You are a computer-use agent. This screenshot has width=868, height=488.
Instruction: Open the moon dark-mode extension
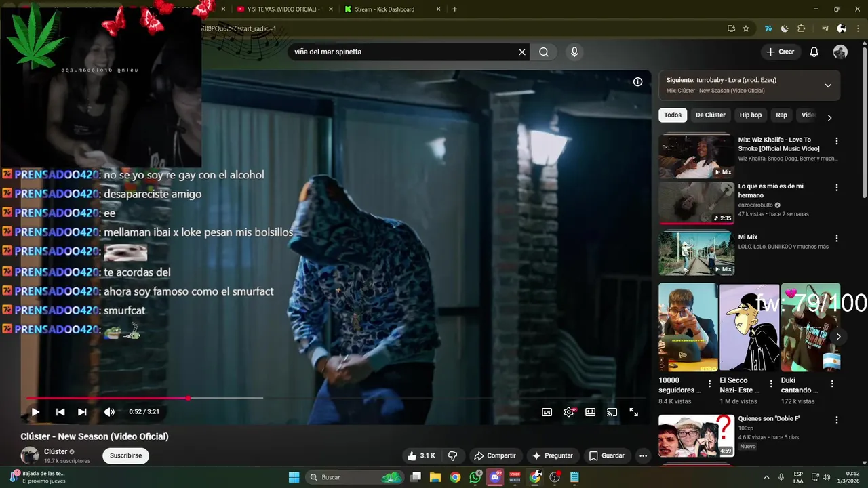[785, 28]
